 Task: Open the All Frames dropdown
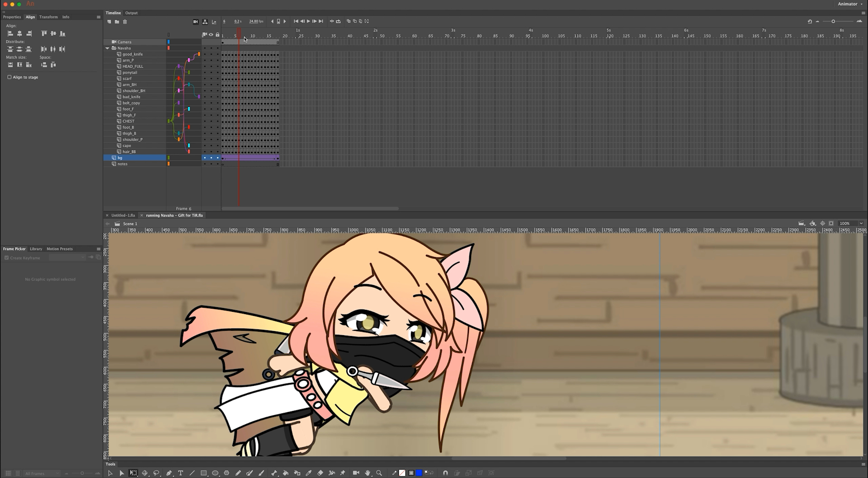coord(42,473)
